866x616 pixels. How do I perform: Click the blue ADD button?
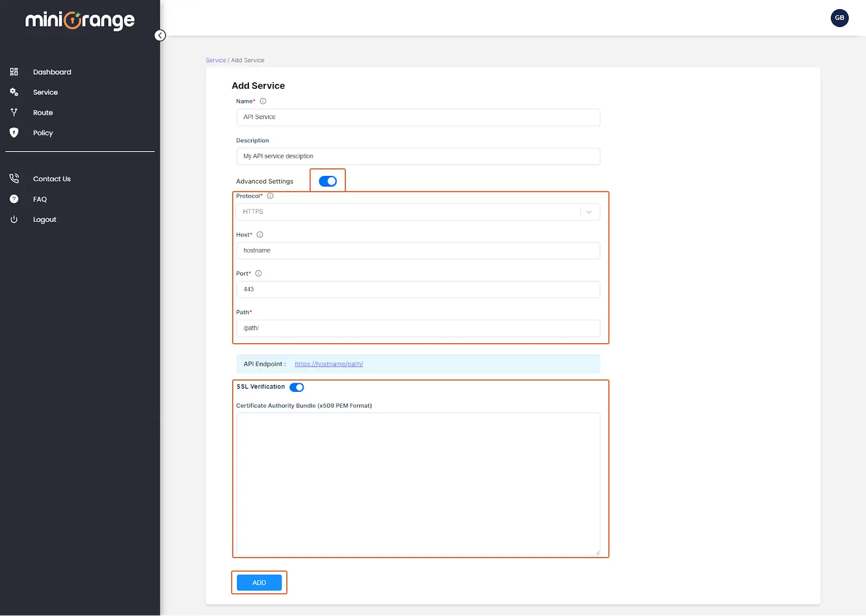[259, 582]
